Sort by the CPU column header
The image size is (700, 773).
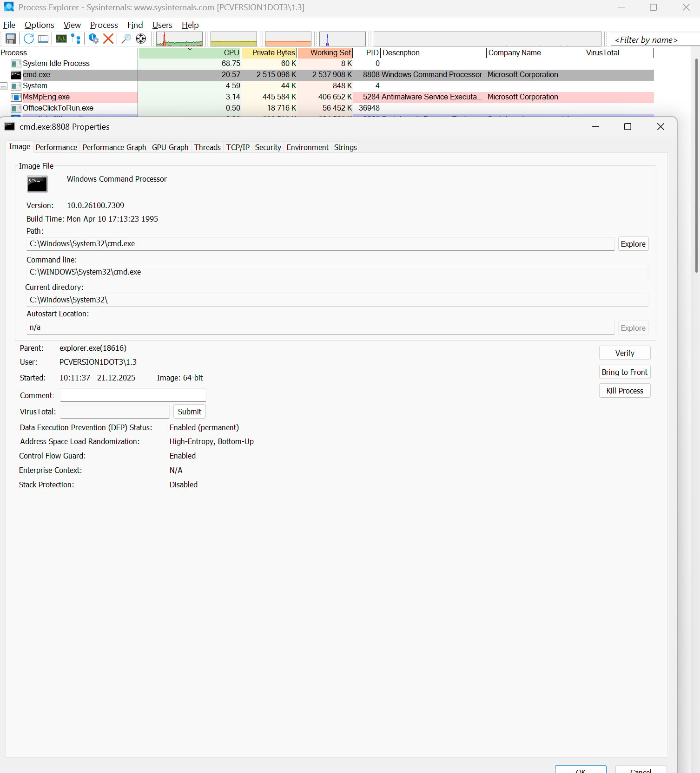click(x=190, y=53)
